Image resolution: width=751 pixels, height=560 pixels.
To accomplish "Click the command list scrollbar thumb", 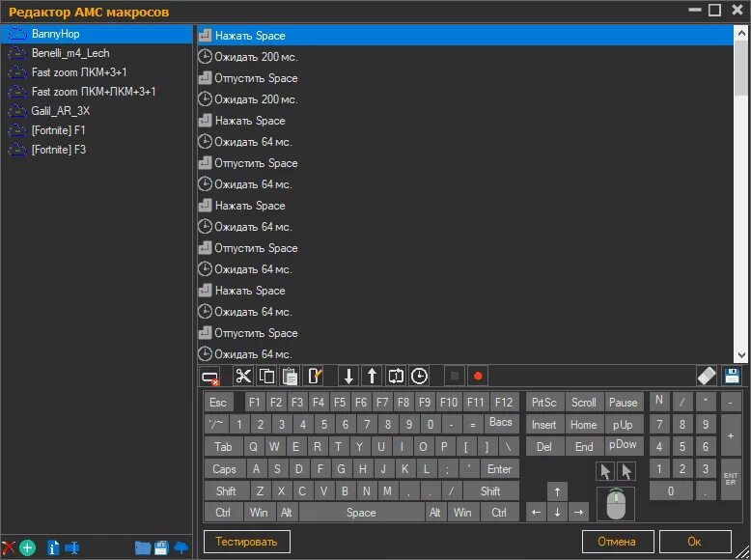I will pos(741,69).
